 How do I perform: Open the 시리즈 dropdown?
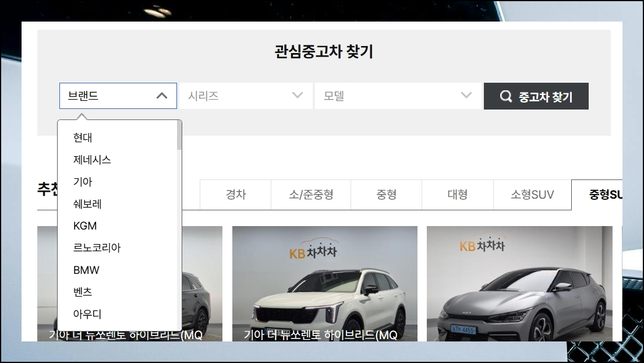tap(246, 96)
